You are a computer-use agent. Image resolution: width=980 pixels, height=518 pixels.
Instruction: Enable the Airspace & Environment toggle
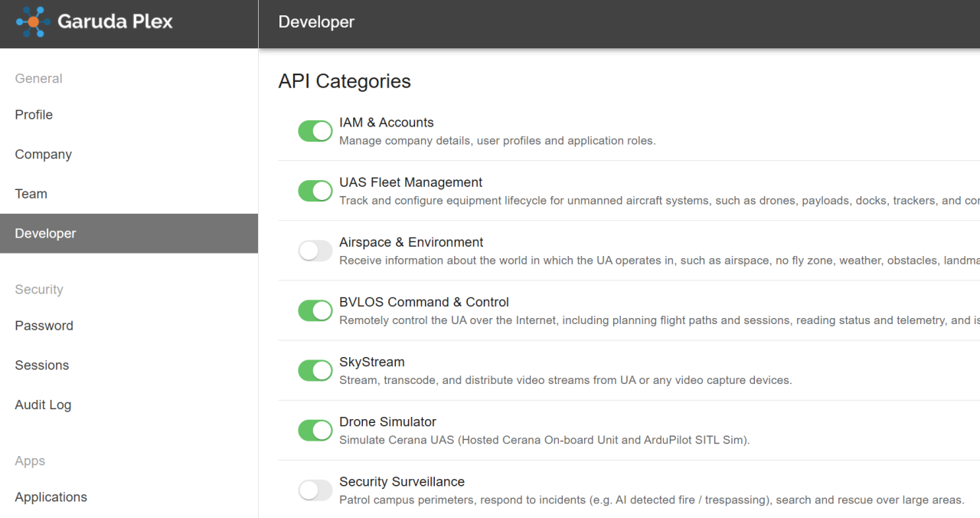(315, 251)
